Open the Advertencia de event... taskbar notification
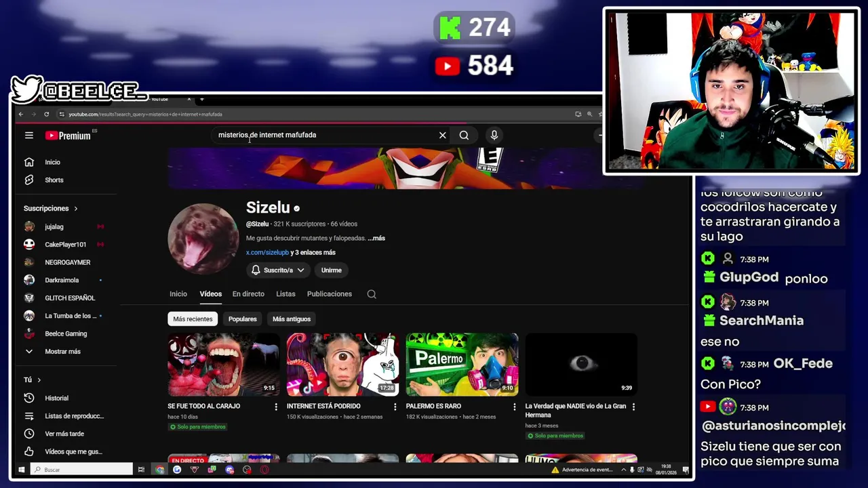This screenshot has width=868, height=488. tap(583, 470)
